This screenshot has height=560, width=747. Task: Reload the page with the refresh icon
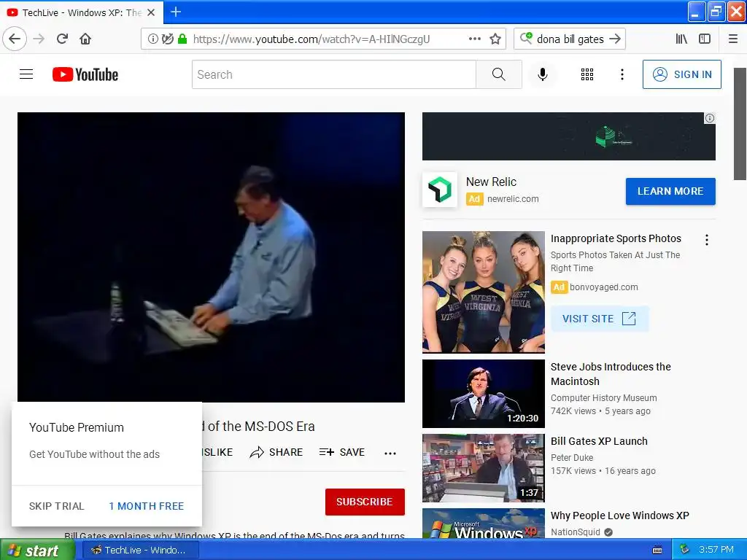point(62,39)
